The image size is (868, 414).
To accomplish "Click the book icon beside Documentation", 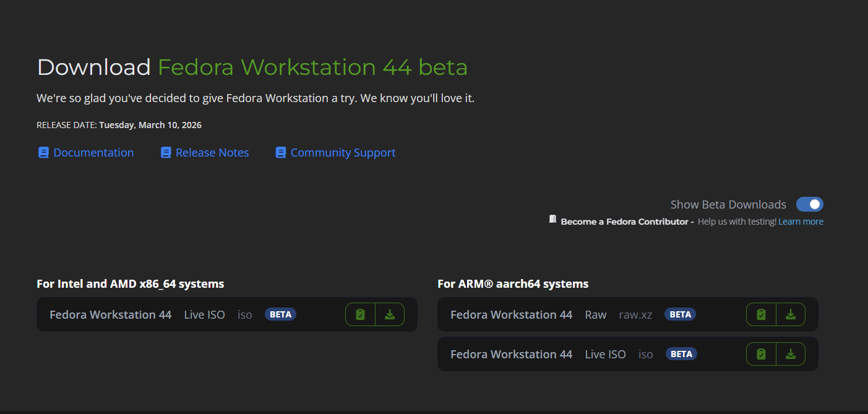I will pos(43,152).
